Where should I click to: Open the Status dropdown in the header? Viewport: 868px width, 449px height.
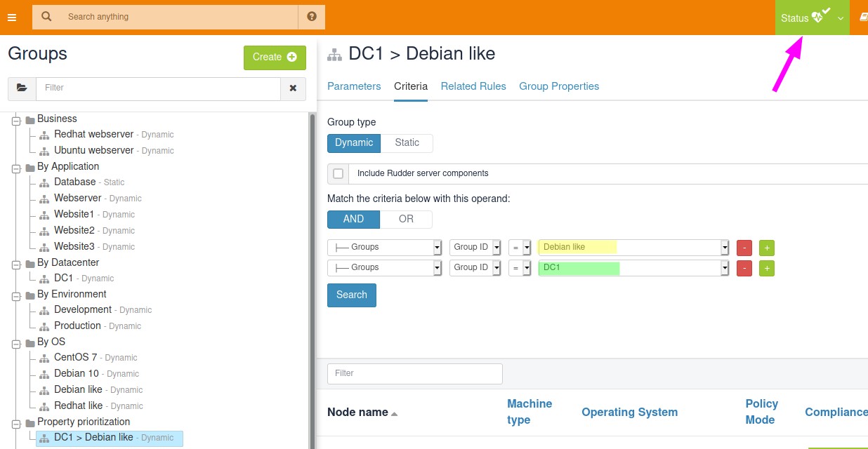tap(812, 18)
